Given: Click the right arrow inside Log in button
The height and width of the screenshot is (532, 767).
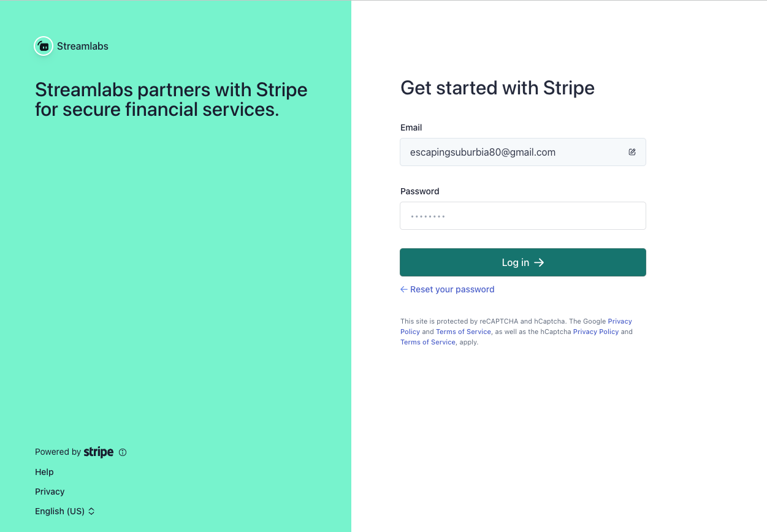Looking at the screenshot, I should click(539, 262).
